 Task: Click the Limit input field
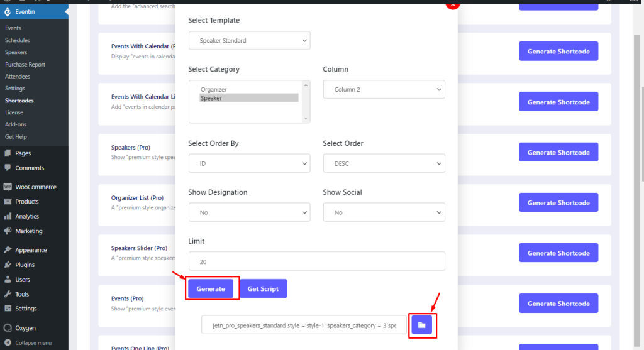pos(317,261)
